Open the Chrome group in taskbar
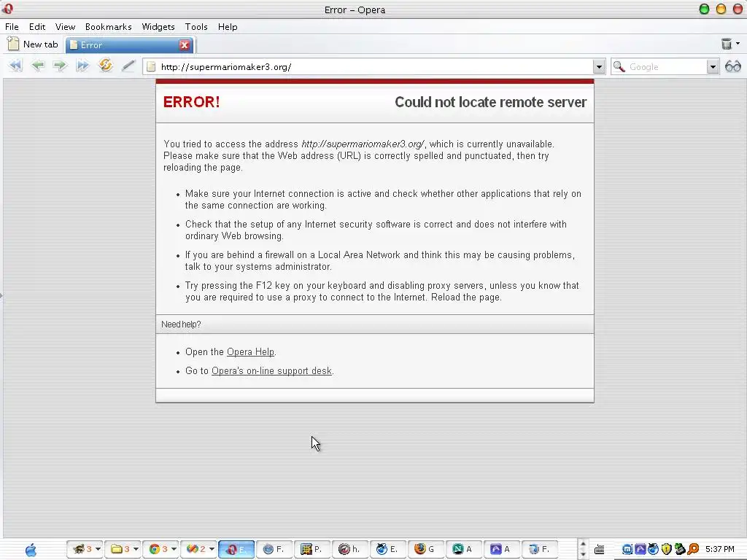747x560 pixels. 160,549
